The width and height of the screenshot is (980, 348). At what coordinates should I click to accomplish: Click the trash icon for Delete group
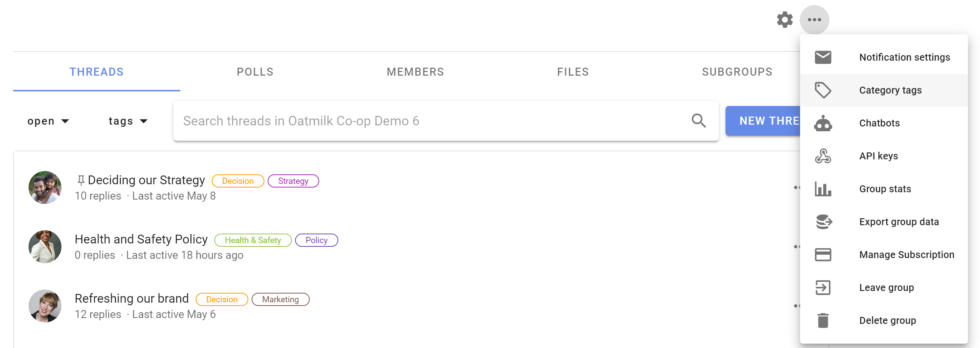click(x=823, y=320)
